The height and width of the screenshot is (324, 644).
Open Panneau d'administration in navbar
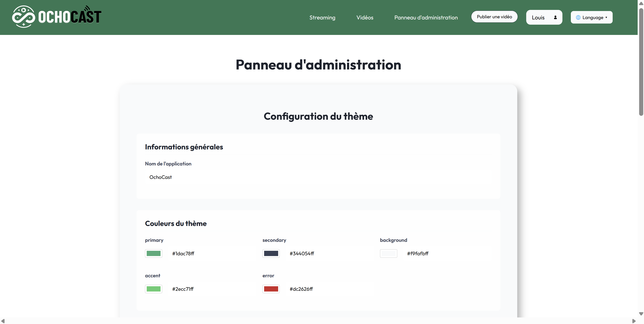426,18
